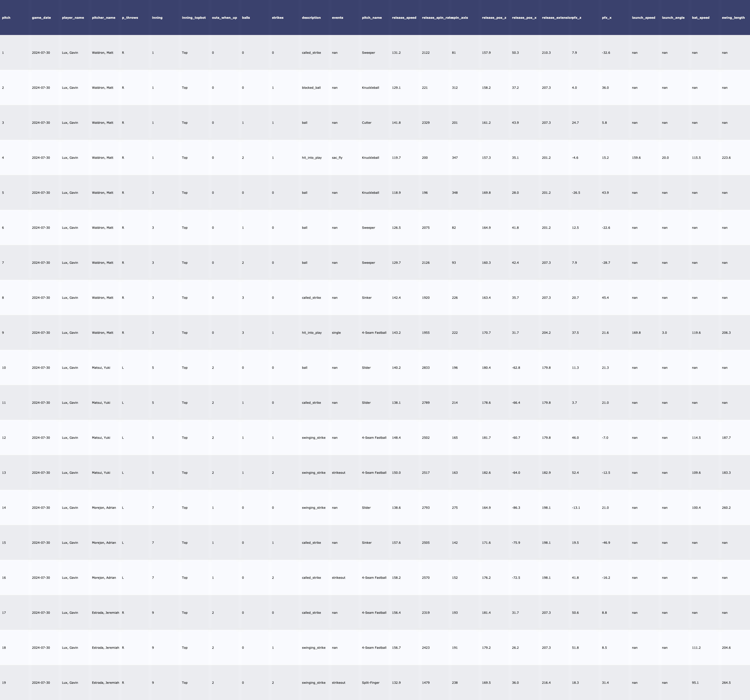Image resolution: width=750 pixels, height=700 pixels.
Task: Click the outs_when_up column header
Action: click(224, 18)
